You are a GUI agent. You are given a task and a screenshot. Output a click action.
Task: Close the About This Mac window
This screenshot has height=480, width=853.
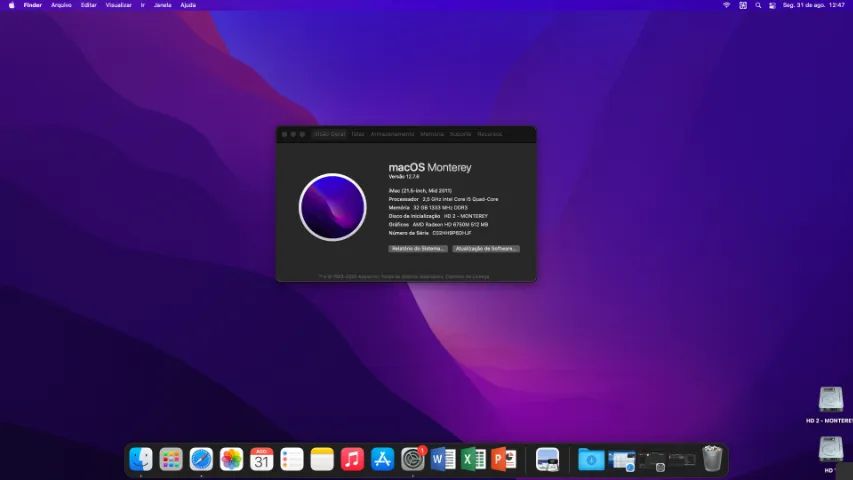284,134
